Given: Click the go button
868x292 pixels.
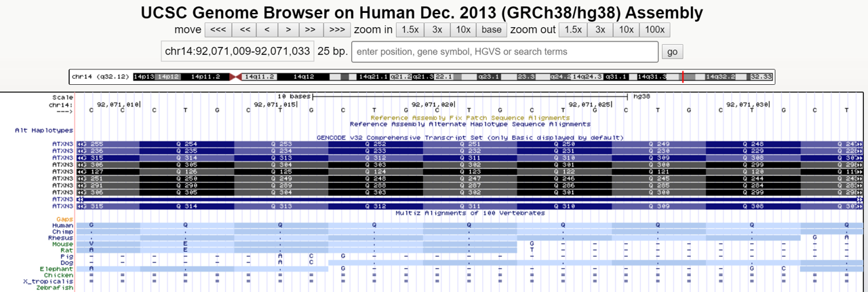Looking at the screenshot, I should [x=673, y=52].
